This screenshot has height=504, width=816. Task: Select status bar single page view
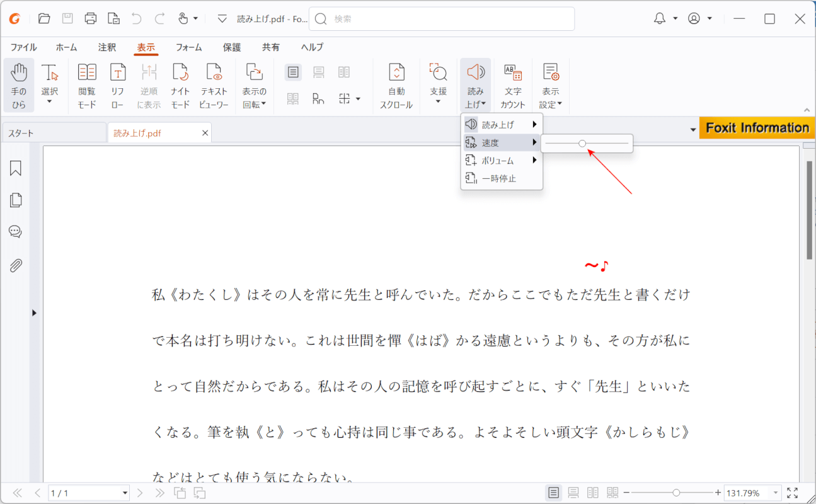(553, 493)
